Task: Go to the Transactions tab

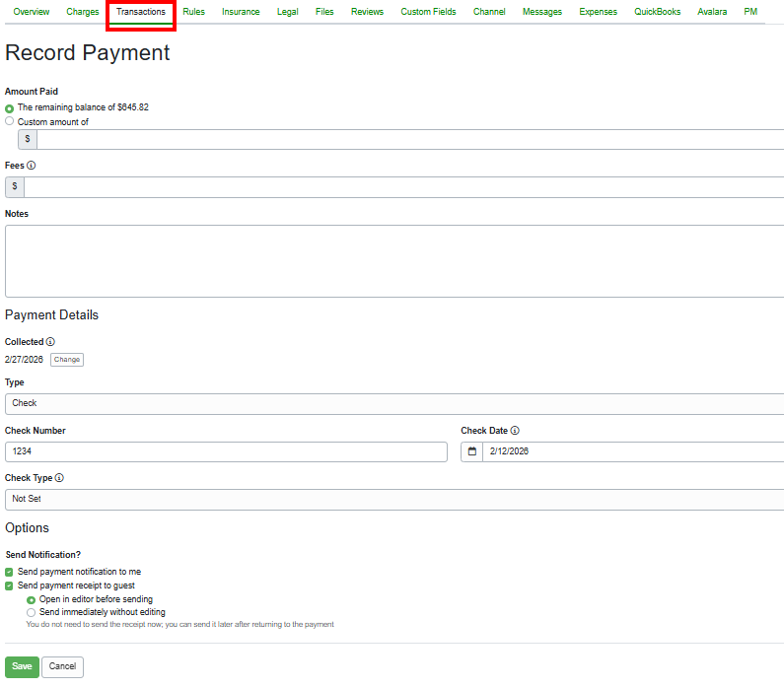Action: point(140,12)
